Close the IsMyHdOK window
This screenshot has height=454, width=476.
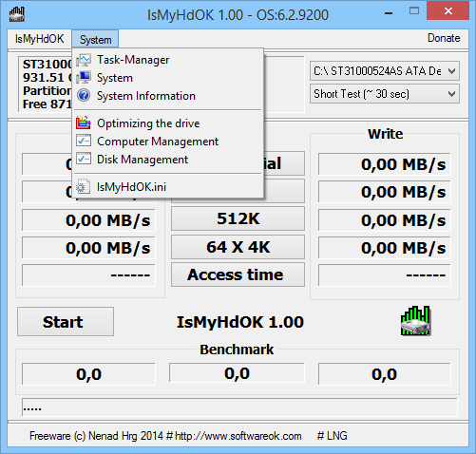coord(447,11)
